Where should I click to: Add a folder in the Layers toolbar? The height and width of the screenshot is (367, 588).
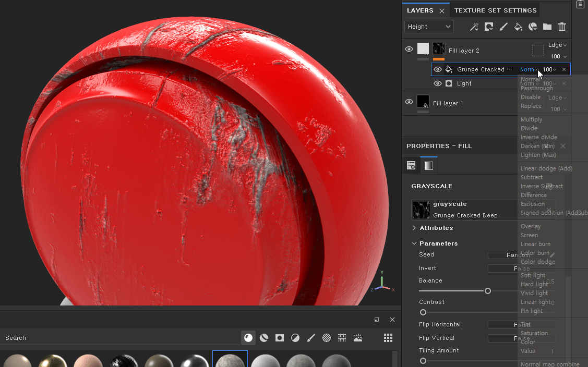tap(547, 27)
